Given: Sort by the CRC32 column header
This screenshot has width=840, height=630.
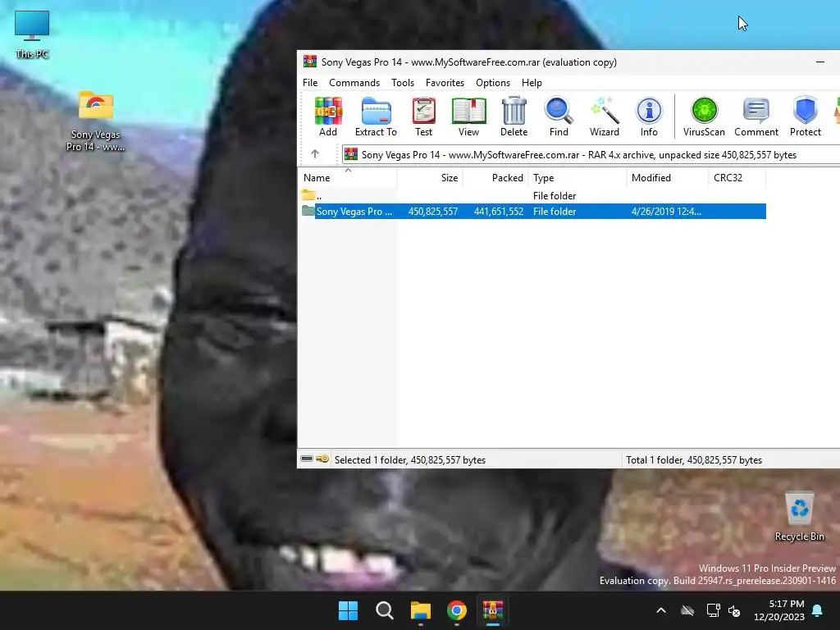Looking at the screenshot, I should tap(737, 177).
